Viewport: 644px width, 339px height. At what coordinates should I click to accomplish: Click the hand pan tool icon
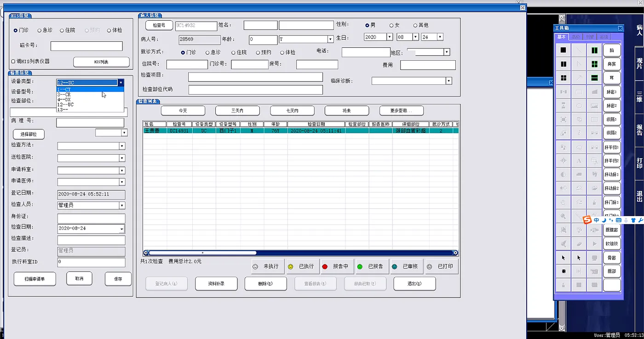tap(563, 201)
